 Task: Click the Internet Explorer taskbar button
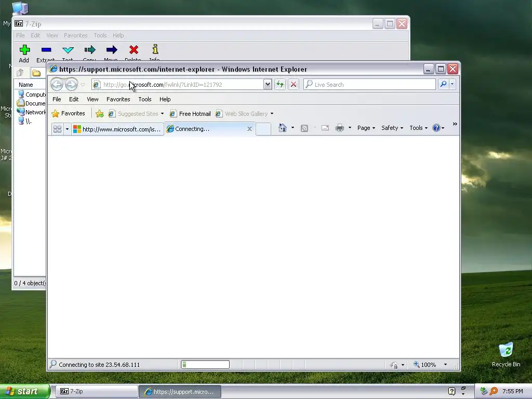click(x=180, y=392)
